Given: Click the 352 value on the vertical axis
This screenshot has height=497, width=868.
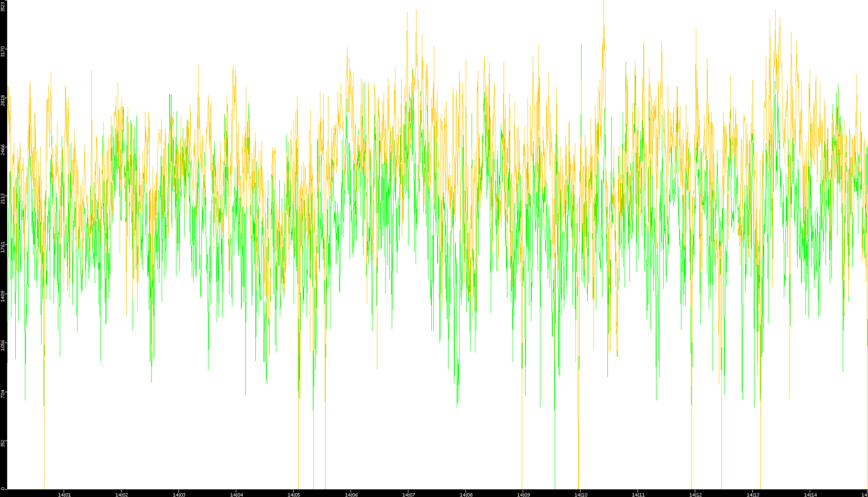Looking at the screenshot, I should [x=3, y=442].
